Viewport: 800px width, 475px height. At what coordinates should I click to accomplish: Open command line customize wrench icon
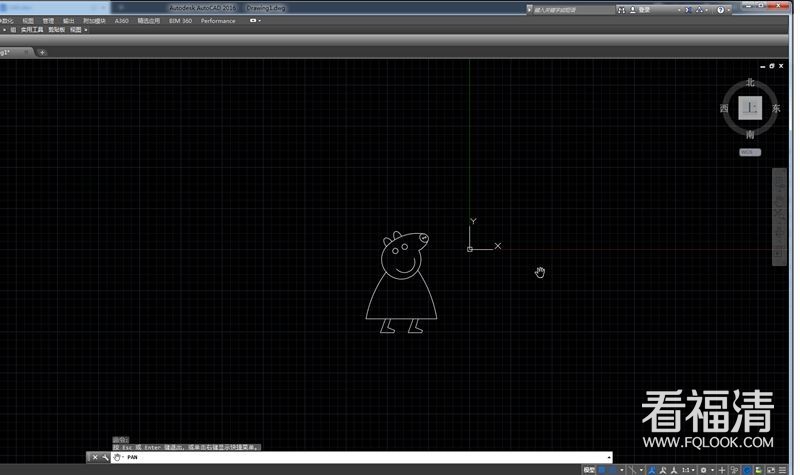click(x=105, y=457)
